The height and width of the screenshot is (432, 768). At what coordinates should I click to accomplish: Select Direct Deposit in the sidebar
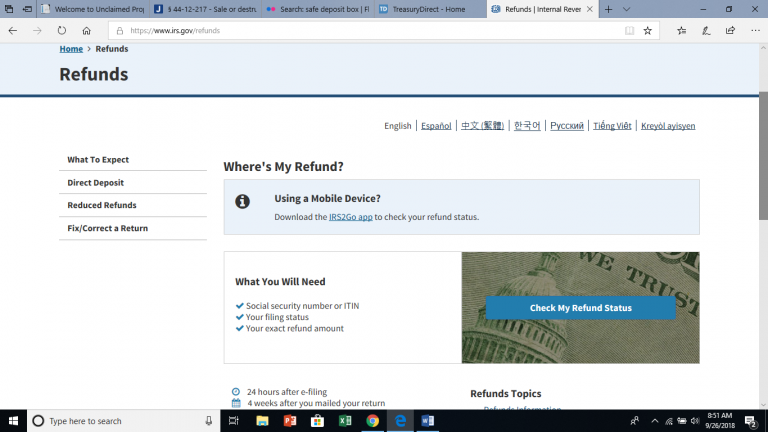click(x=95, y=183)
